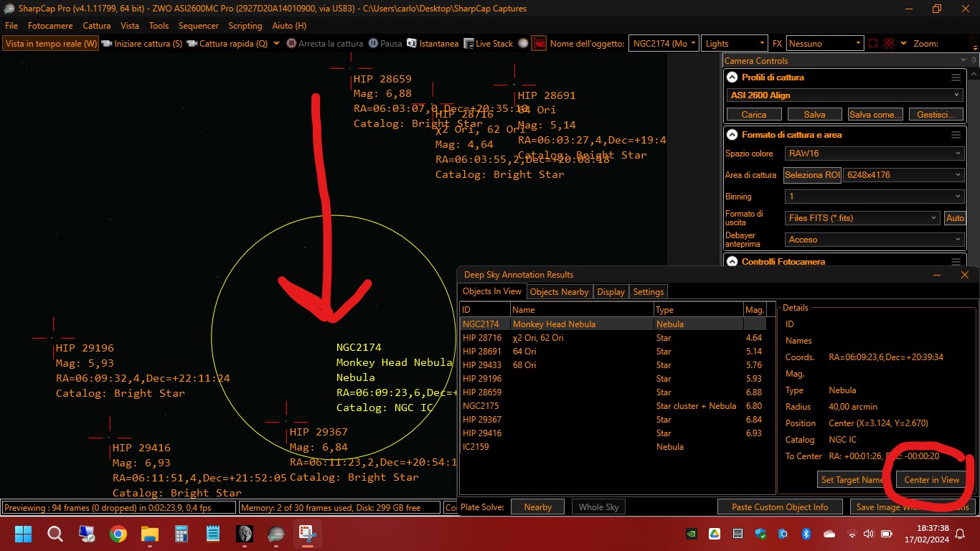Click the Whole Sky plate solve button
980x551 pixels.
(598, 507)
